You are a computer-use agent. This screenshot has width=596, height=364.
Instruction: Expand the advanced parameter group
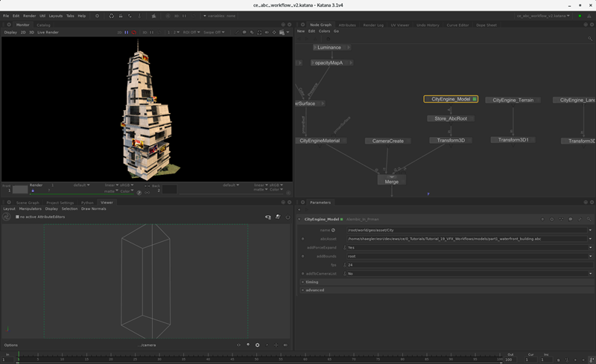pos(313,290)
